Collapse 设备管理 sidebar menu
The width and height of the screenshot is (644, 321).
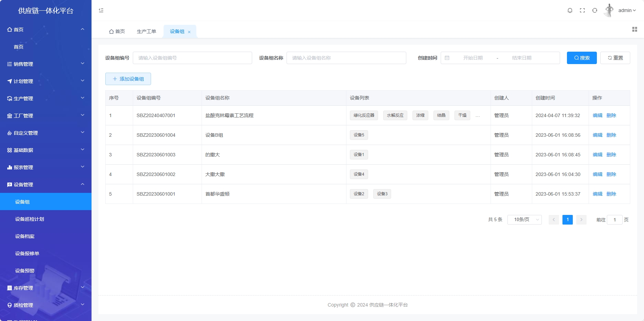(46, 185)
